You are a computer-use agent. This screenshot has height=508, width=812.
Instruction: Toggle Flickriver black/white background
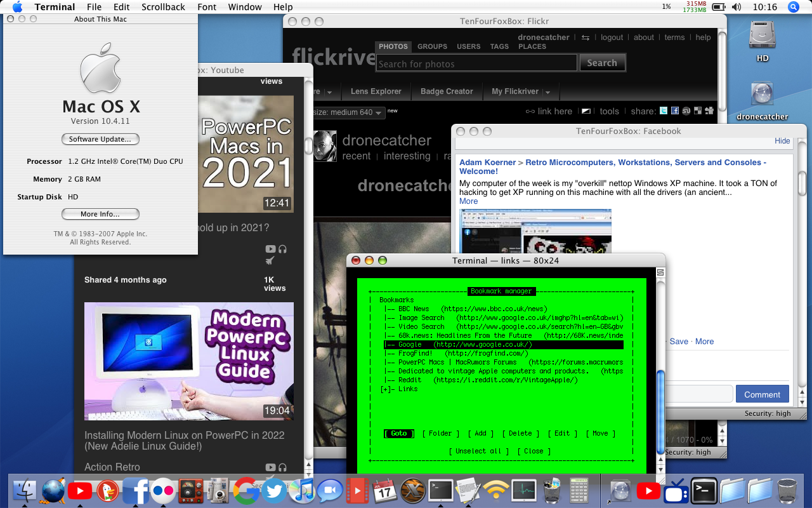586,111
